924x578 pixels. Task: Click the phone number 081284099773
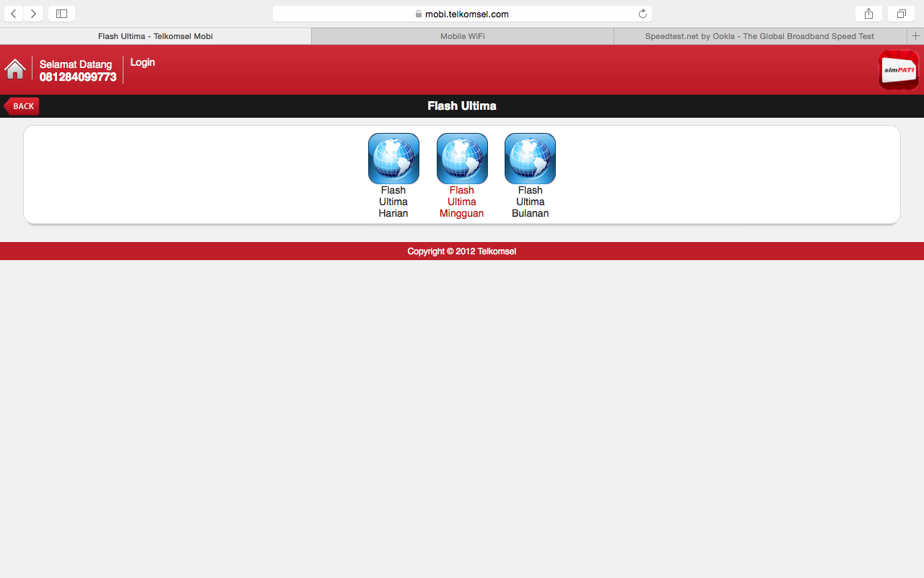(x=78, y=77)
